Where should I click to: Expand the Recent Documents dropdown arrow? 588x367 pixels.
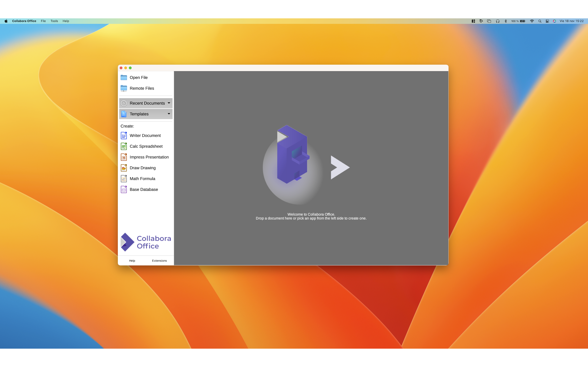[x=169, y=103]
